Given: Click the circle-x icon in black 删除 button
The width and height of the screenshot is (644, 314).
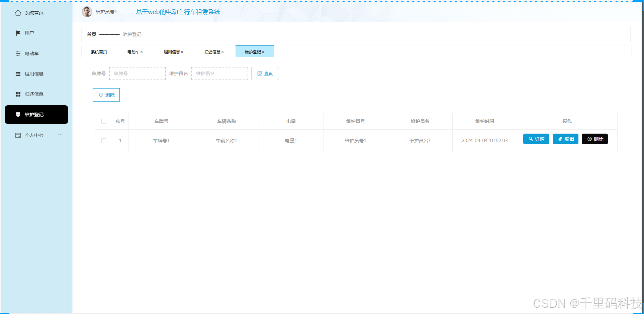Looking at the screenshot, I should coord(589,139).
